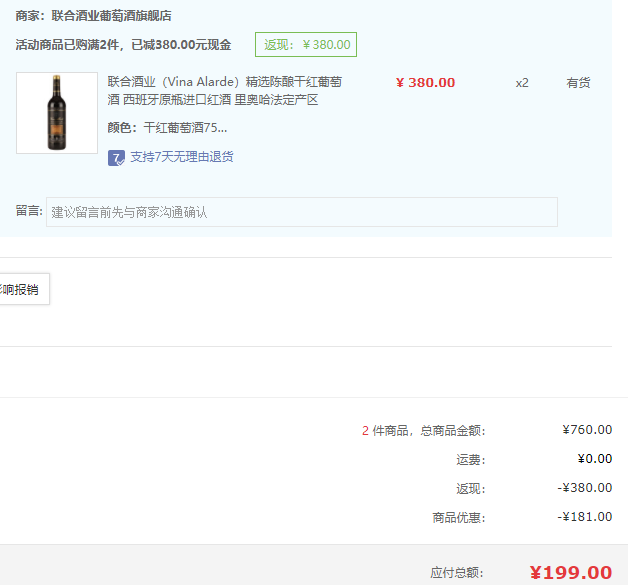
Task: Click the 有货 stock status
Action: click(x=578, y=83)
